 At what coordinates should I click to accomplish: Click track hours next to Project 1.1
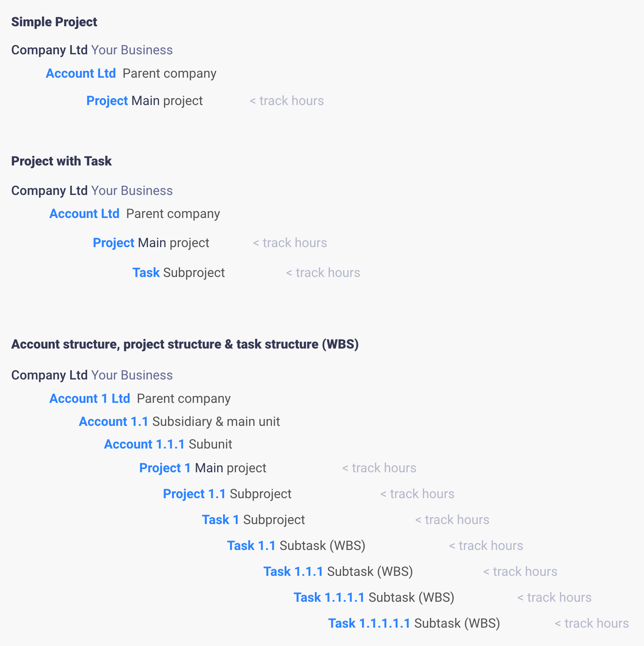point(417,494)
